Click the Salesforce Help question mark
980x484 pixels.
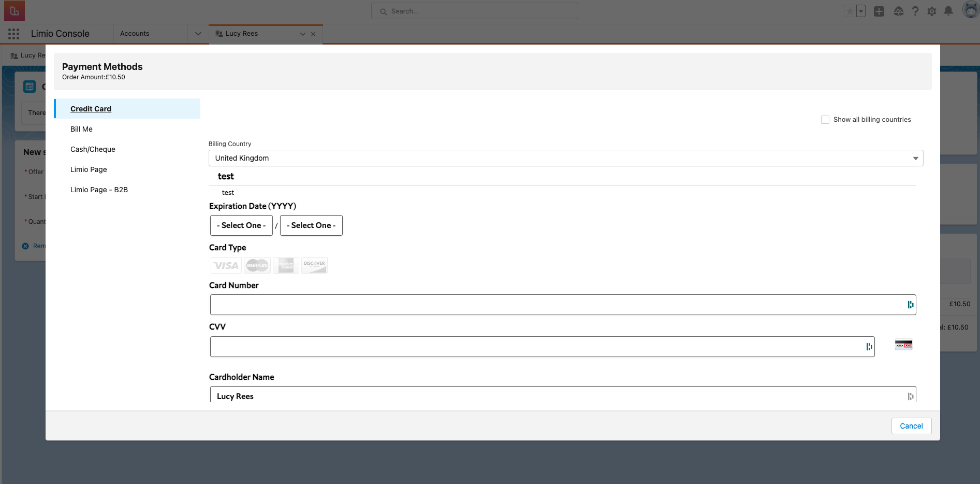[915, 11]
